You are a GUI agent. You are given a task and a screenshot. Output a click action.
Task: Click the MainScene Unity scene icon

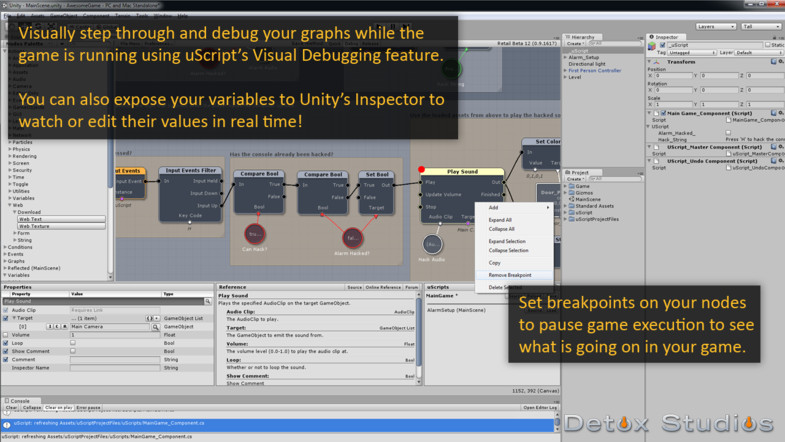572,199
